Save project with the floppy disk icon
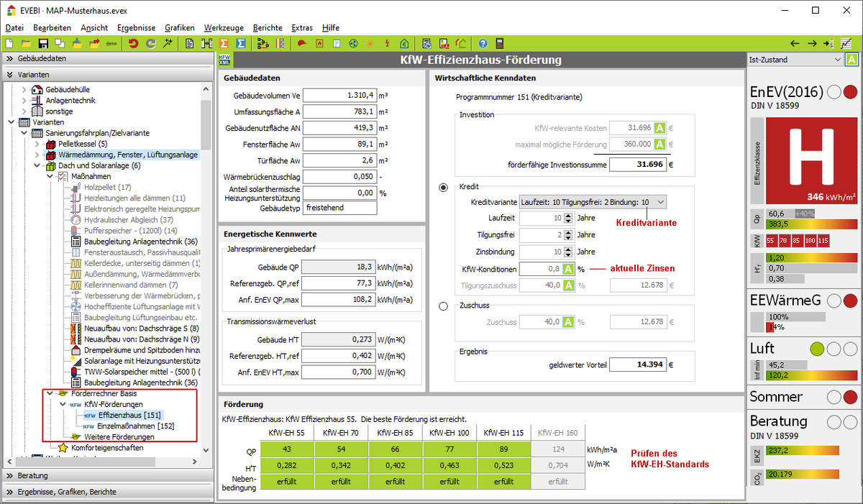863x504 pixels. (43, 43)
